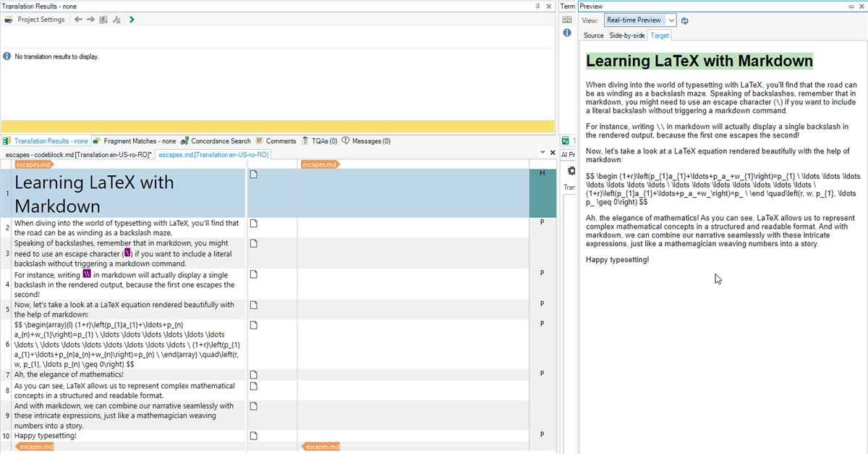Click the termbase book icon in Term panel
The image size is (868, 454).
tap(568, 20)
